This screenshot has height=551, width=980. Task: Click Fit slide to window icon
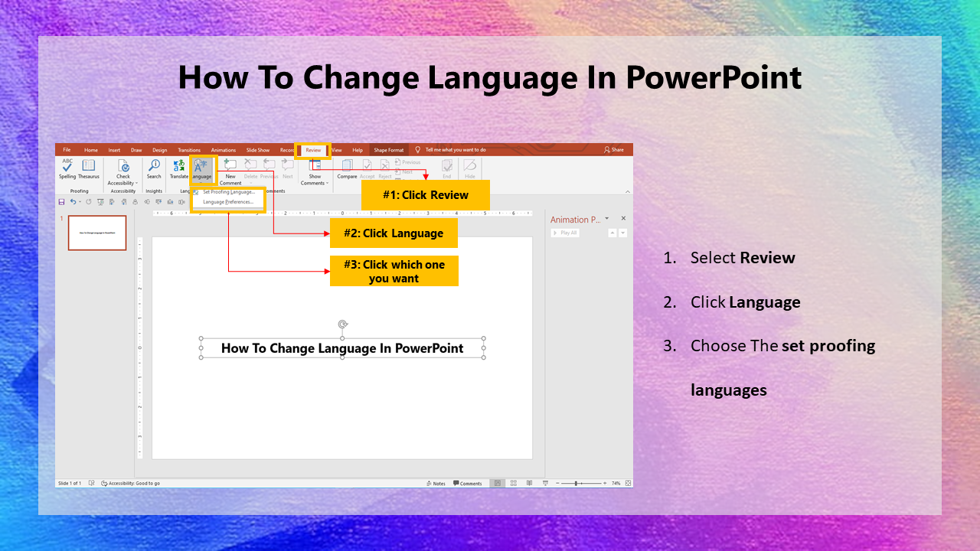coord(628,484)
